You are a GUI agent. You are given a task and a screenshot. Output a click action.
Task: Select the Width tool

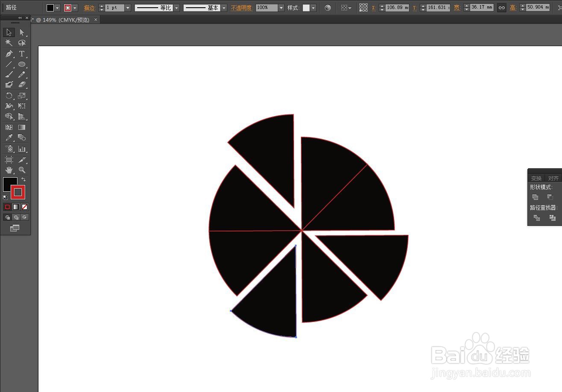click(x=9, y=106)
